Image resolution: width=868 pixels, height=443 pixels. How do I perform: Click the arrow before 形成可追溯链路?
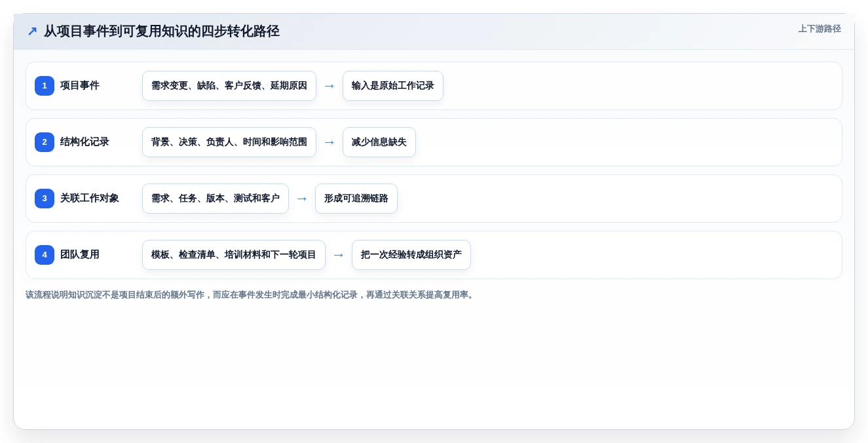click(x=302, y=199)
